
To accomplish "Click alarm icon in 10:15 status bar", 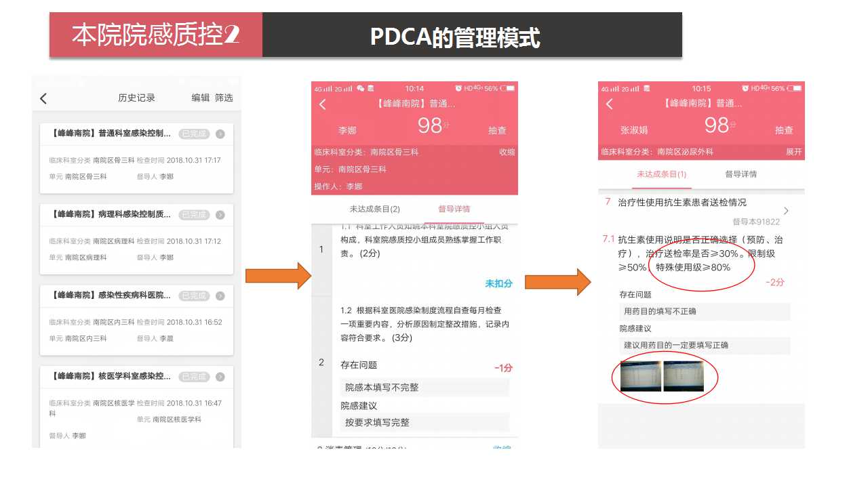I will 745,89.
